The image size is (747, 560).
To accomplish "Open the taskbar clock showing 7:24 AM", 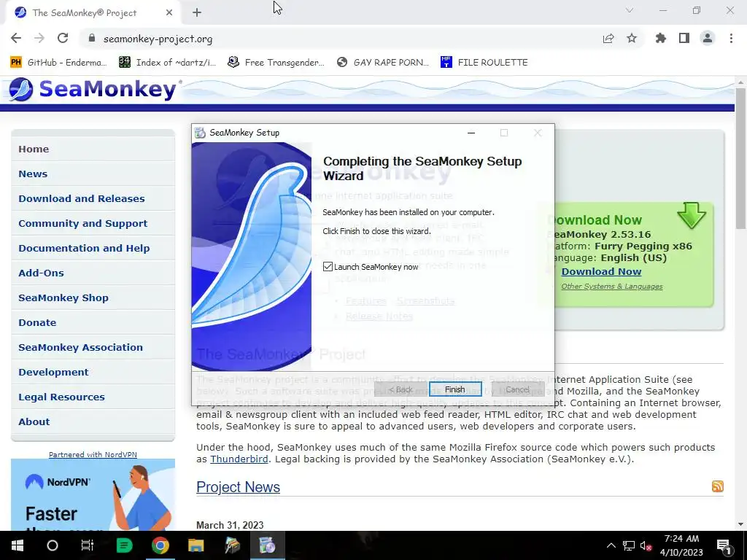I will [681, 545].
